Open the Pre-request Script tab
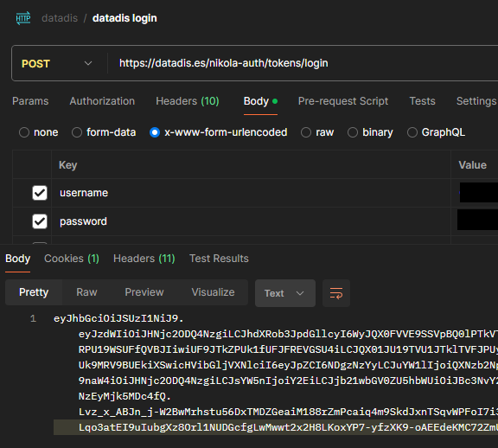498x448 pixels. pyautogui.click(x=343, y=101)
